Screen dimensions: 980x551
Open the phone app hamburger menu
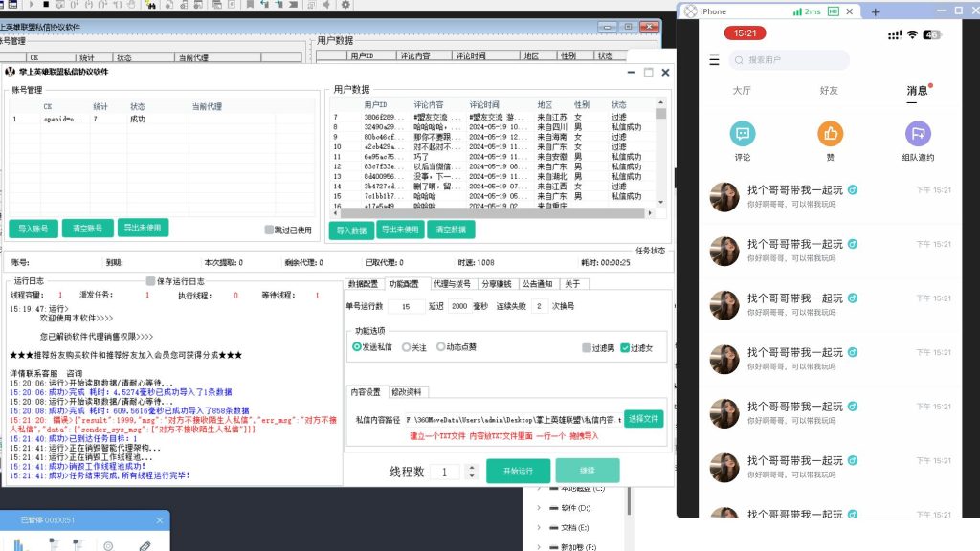click(x=714, y=60)
